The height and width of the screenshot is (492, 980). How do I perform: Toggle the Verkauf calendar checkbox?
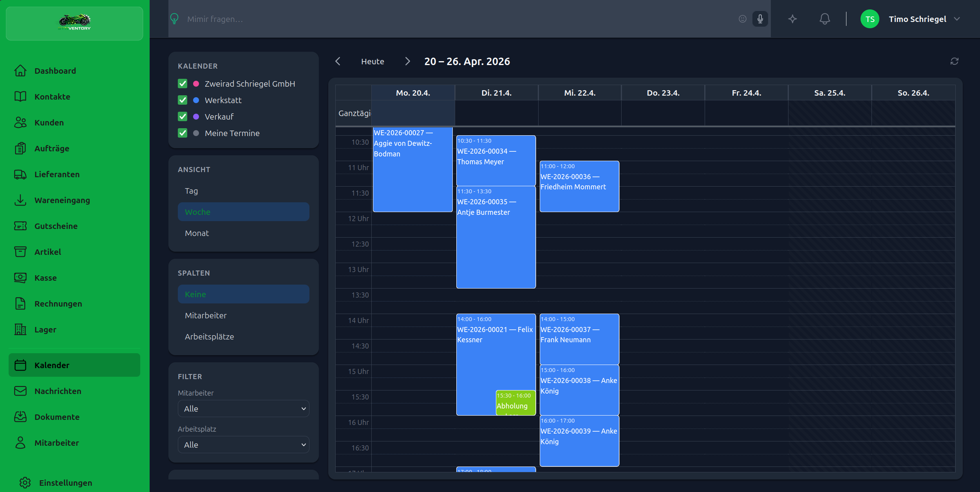183,117
